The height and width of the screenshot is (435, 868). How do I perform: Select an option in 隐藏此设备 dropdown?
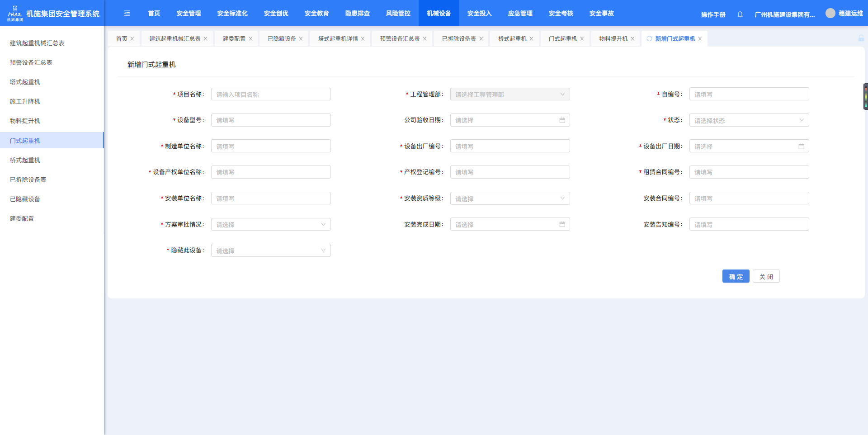pos(270,251)
